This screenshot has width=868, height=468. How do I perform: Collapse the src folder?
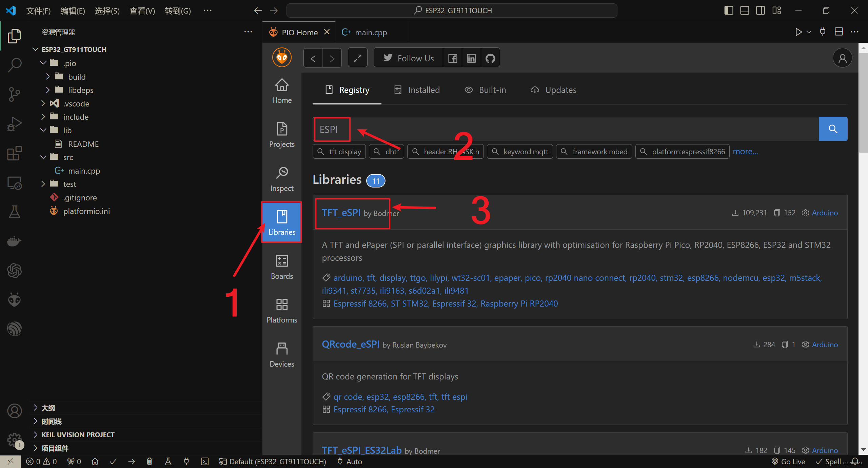point(68,157)
